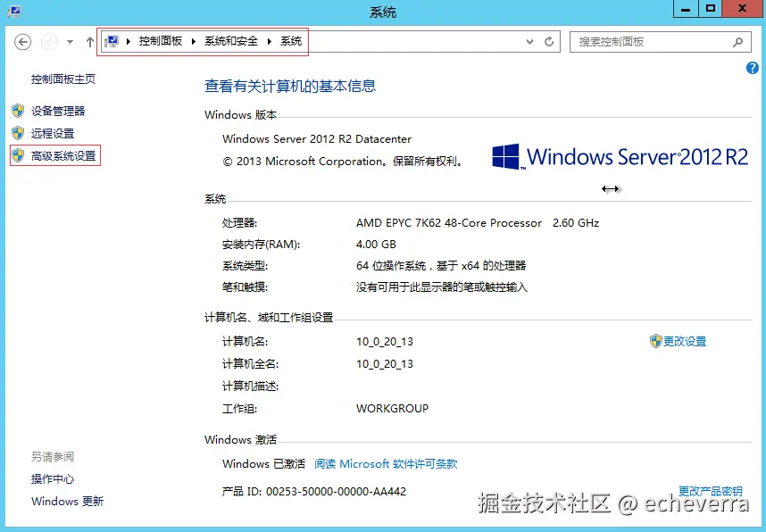This screenshot has height=532, width=766.
Task: Open Windows 更新 link
Action: click(68, 502)
